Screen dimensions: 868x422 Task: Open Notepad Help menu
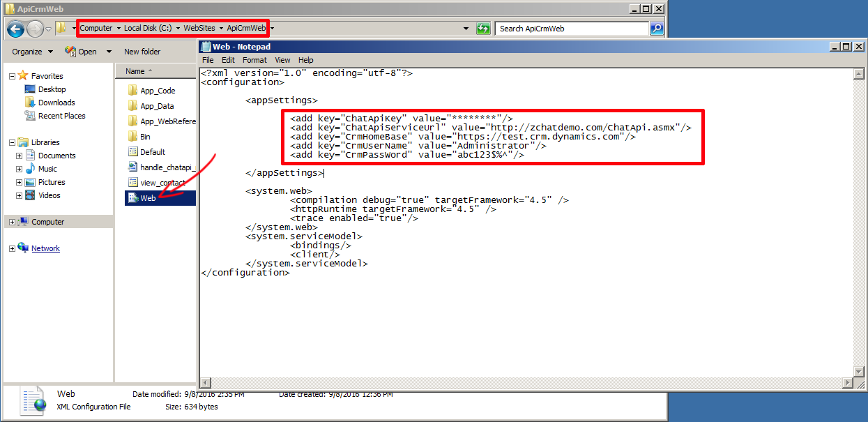point(306,60)
